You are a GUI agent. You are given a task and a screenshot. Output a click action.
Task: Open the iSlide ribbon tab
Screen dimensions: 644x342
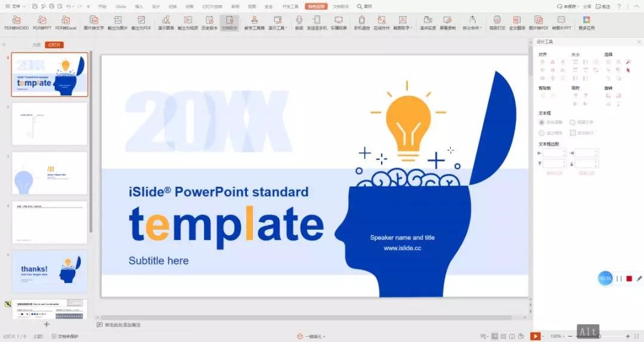pos(120,7)
